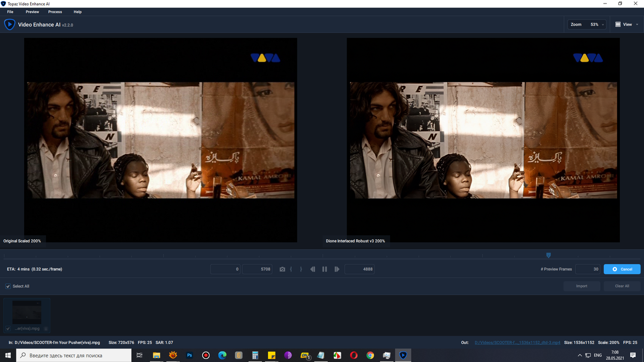The image size is (644, 362).
Task: Open the Tor browser taskbar icon
Action: pyautogui.click(x=288, y=355)
